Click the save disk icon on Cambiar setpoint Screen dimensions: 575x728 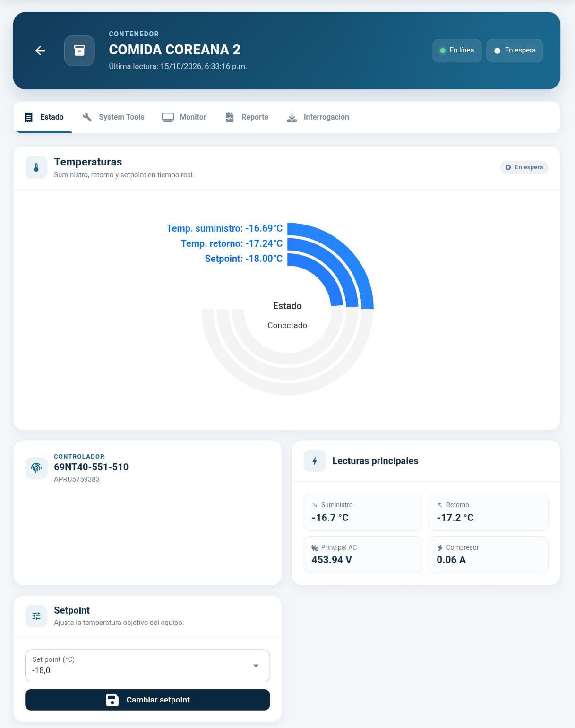[x=112, y=700]
